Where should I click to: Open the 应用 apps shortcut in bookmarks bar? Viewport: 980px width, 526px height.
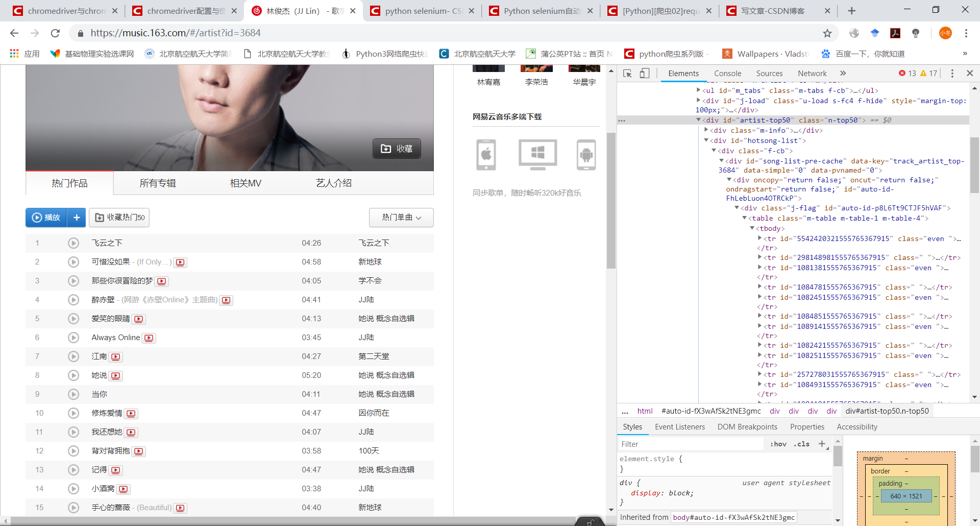(24, 54)
